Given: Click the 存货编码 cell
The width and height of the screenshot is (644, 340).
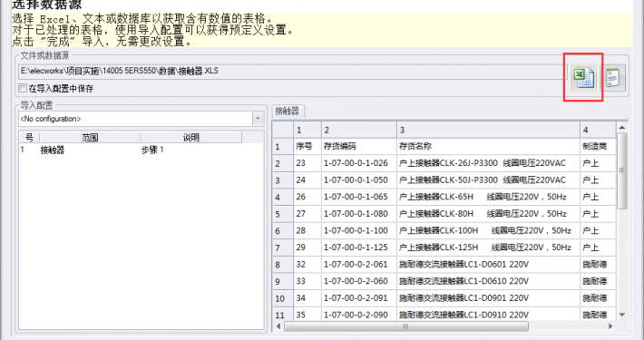Looking at the screenshot, I should tap(359, 146).
